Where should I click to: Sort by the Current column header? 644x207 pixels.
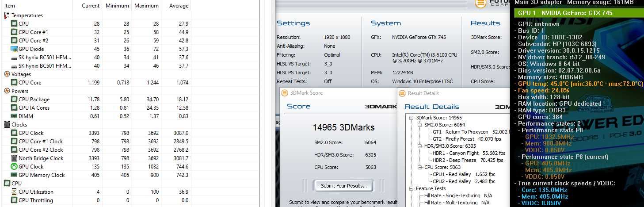[x=91, y=6]
